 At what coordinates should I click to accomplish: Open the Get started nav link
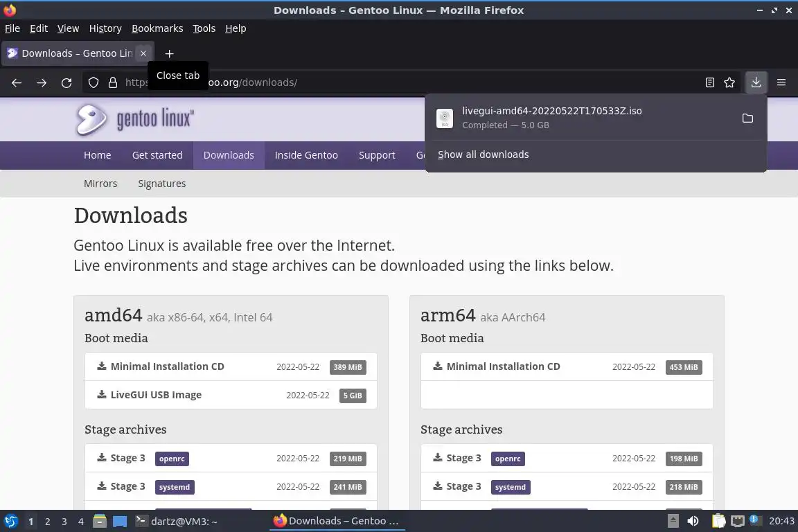click(157, 155)
